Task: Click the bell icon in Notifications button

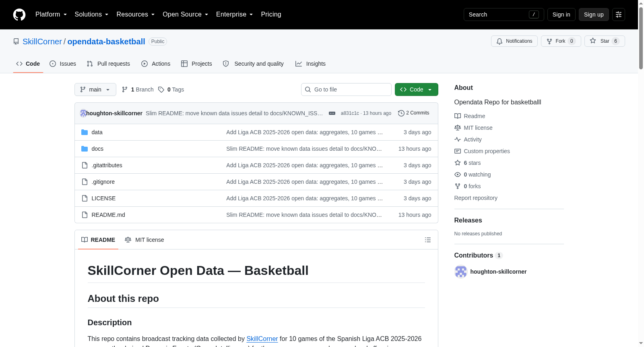Action: (500, 41)
